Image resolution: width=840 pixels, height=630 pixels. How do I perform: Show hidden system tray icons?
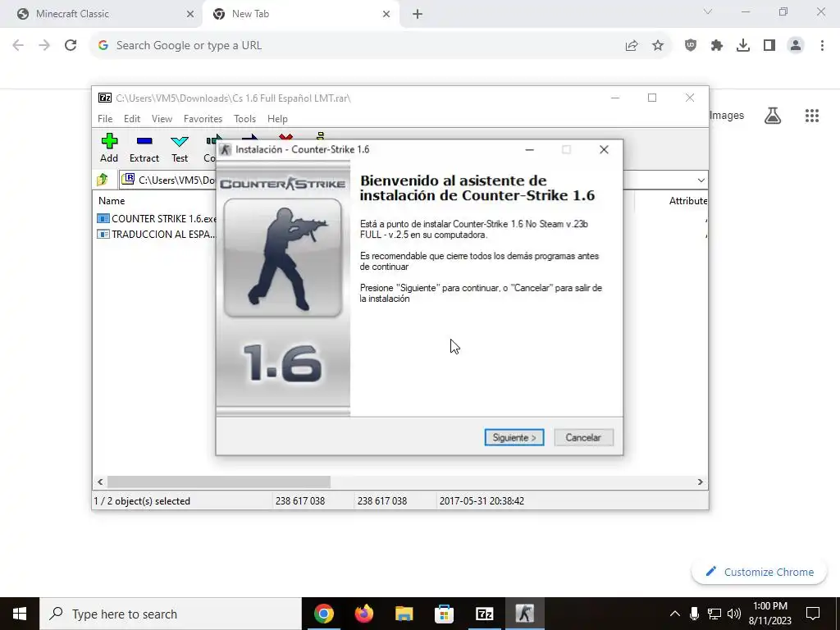coord(675,614)
